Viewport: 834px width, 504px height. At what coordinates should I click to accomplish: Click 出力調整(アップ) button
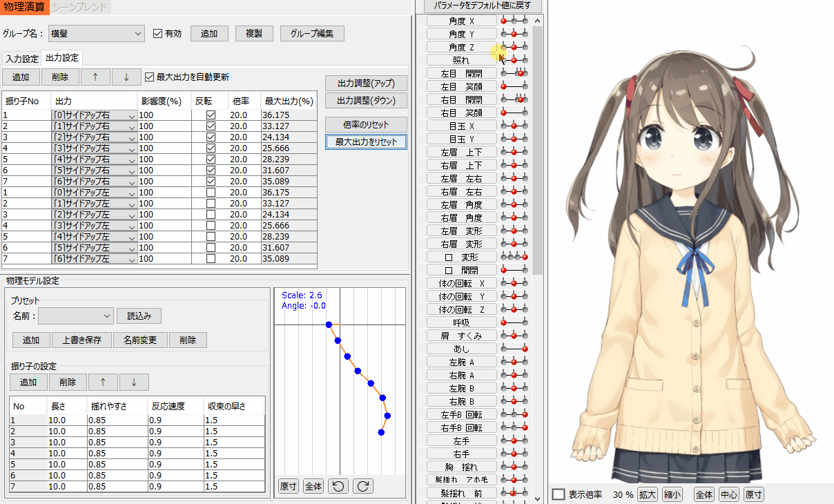366,83
